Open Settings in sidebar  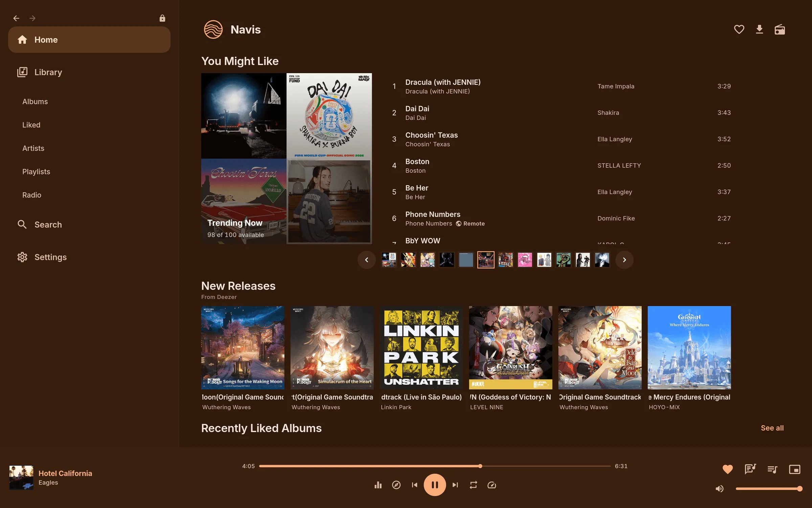pyautogui.click(x=89, y=257)
